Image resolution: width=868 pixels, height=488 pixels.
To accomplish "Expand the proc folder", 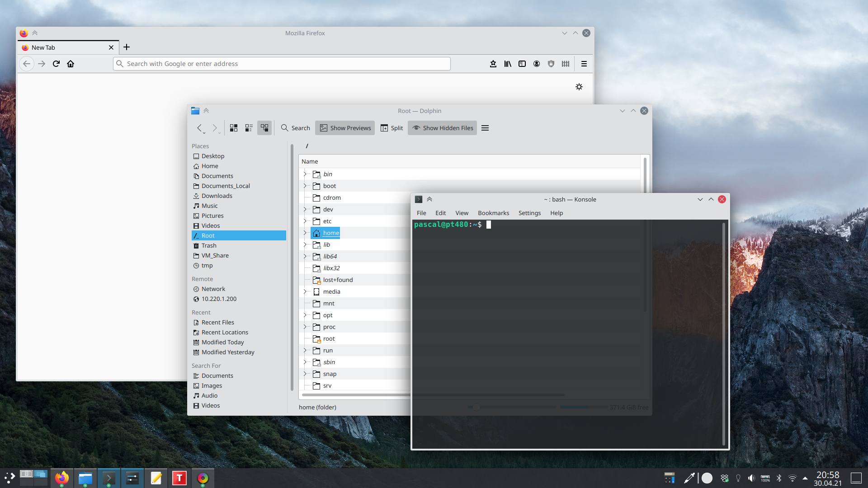I will 305,327.
